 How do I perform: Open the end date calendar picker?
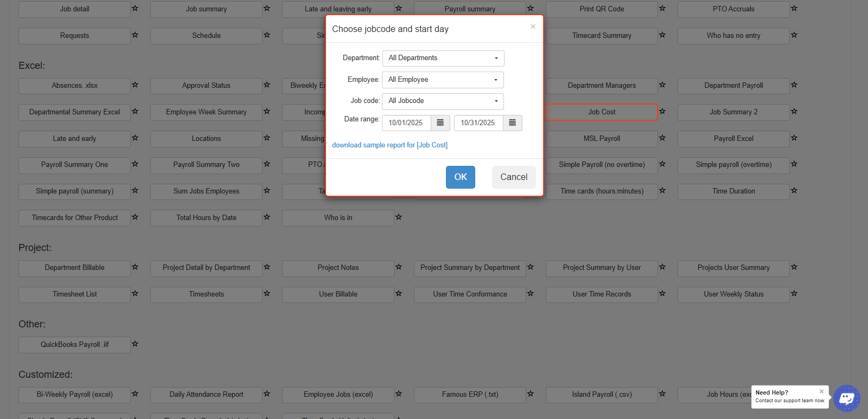512,123
